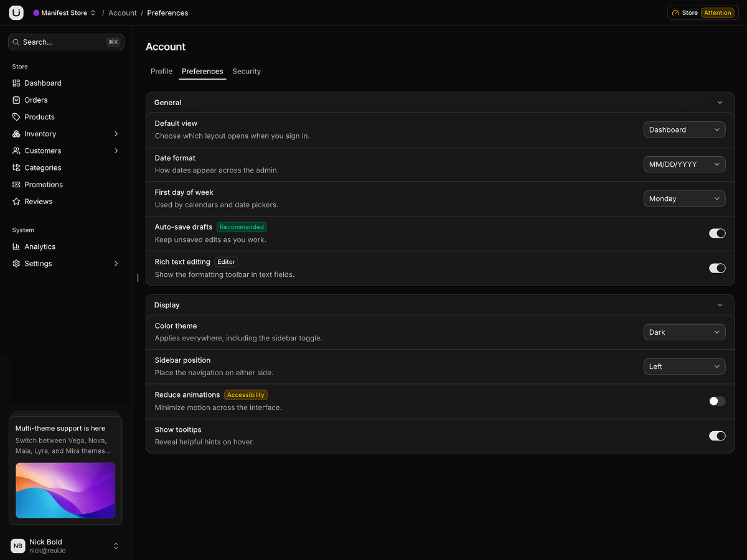The height and width of the screenshot is (560, 747).
Task: Turn off Rich text editing switch
Action: click(717, 268)
